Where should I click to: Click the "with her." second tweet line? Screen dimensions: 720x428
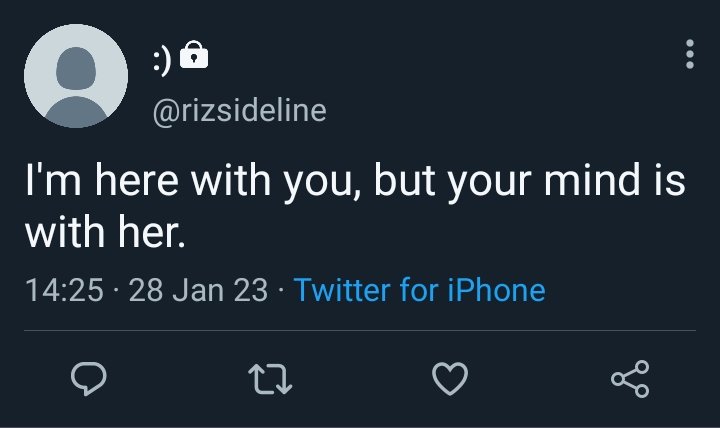(x=106, y=232)
